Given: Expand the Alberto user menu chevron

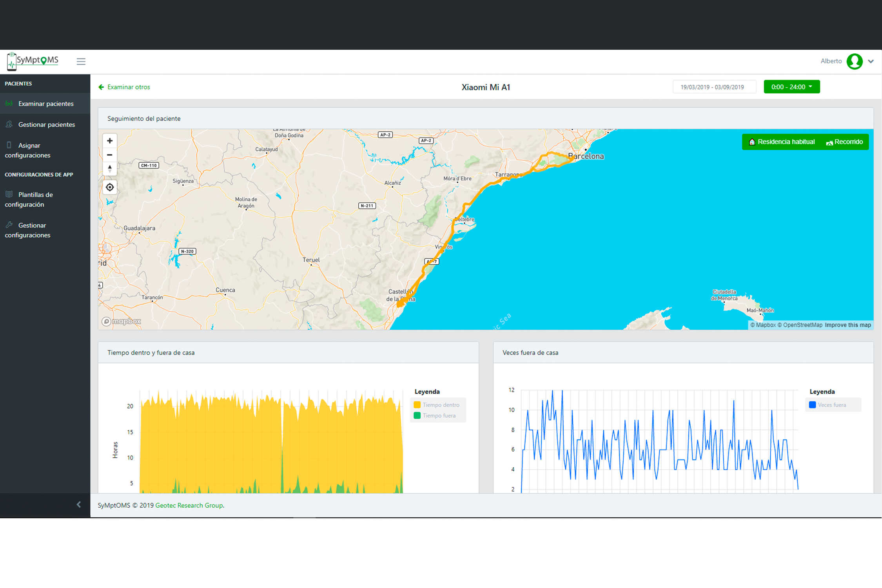Looking at the screenshot, I should point(871,62).
